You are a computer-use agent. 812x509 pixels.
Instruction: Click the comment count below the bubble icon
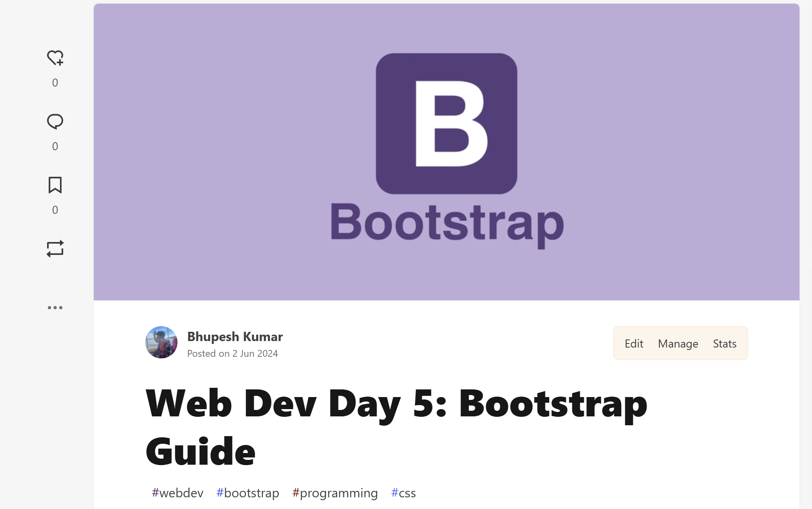(55, 146)
